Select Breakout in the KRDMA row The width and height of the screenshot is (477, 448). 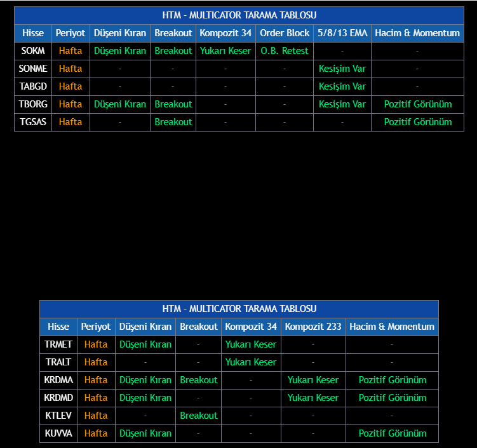pyautogui.click(x=199, y=380)
